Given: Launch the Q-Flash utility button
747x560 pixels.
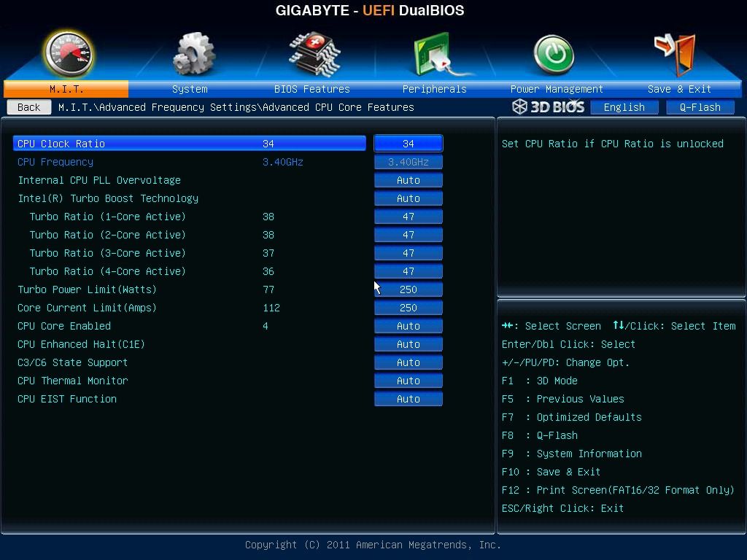Looking at the screenshot, I should click(x=700, y=107).
